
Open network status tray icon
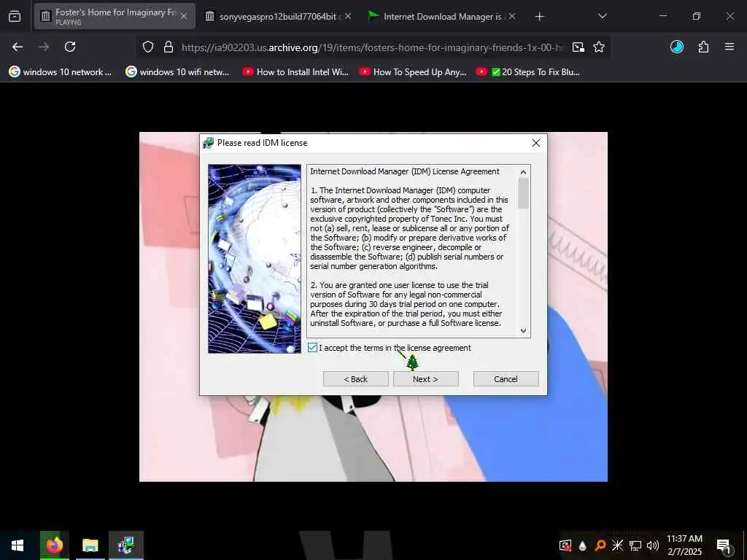pyautogui.click(x=635, y=545)
